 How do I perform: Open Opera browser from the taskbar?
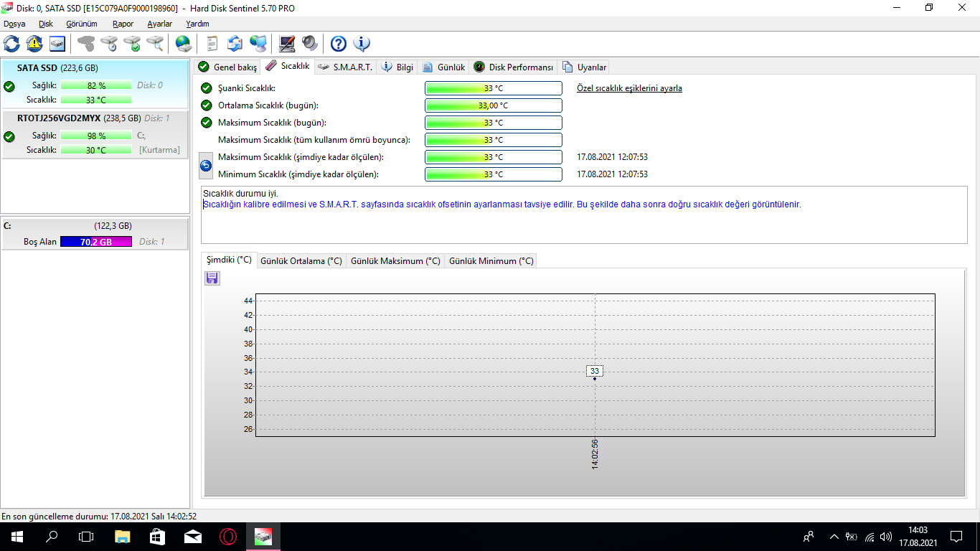coord(228,537)
